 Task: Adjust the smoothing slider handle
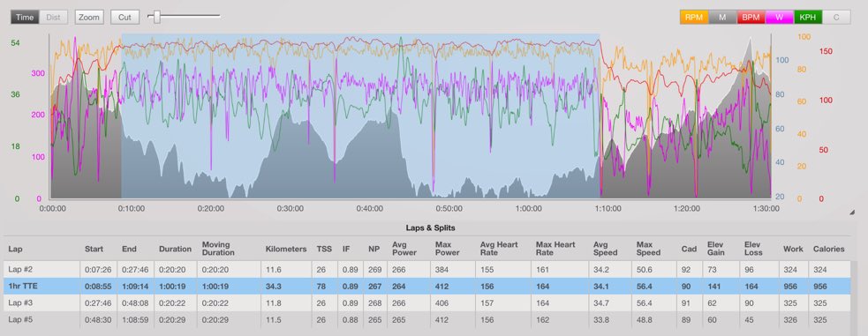[x=156, y=17]
